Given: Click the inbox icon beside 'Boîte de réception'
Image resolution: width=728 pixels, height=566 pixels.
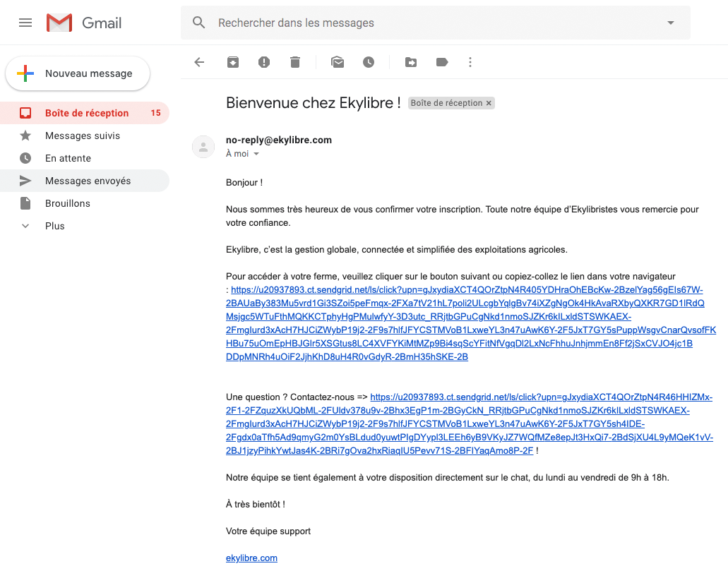Looking at the screenshot, I should (x=25, y=113).
